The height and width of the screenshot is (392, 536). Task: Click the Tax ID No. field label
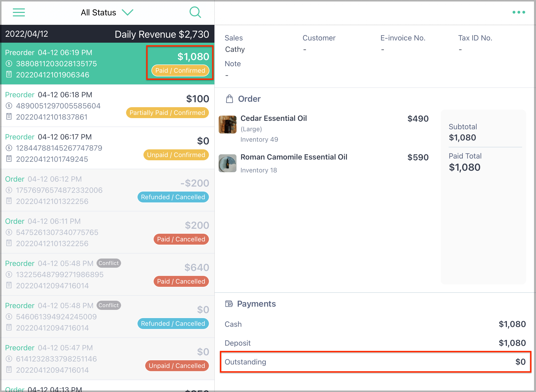click(475, 38)
